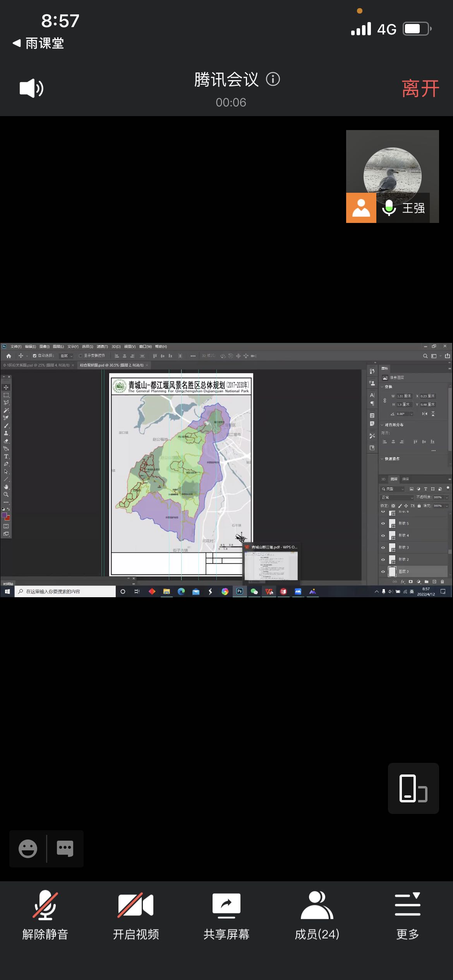Tap the emoji reaction icon
453x980 pixels.
[28, 849]
